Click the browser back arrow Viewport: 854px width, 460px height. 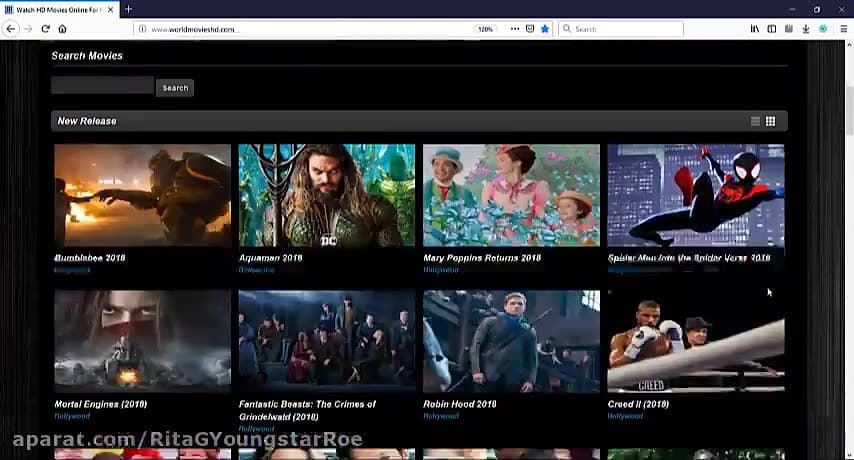(x=11, y=29)
